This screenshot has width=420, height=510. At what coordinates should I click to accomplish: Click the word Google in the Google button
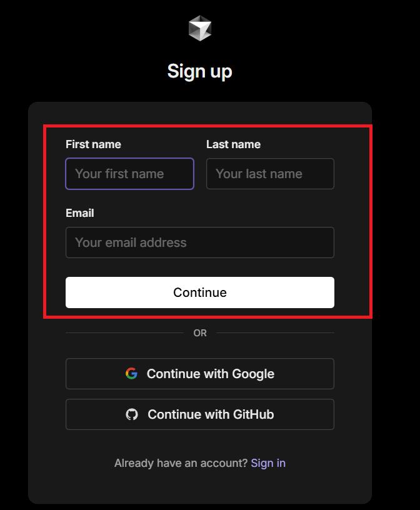coord(253,374)
